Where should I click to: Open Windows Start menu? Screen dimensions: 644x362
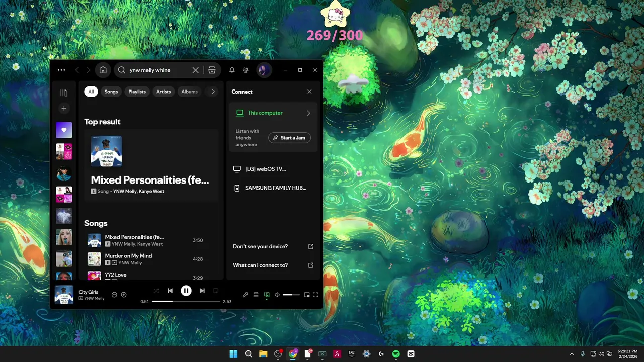[233, 354]
